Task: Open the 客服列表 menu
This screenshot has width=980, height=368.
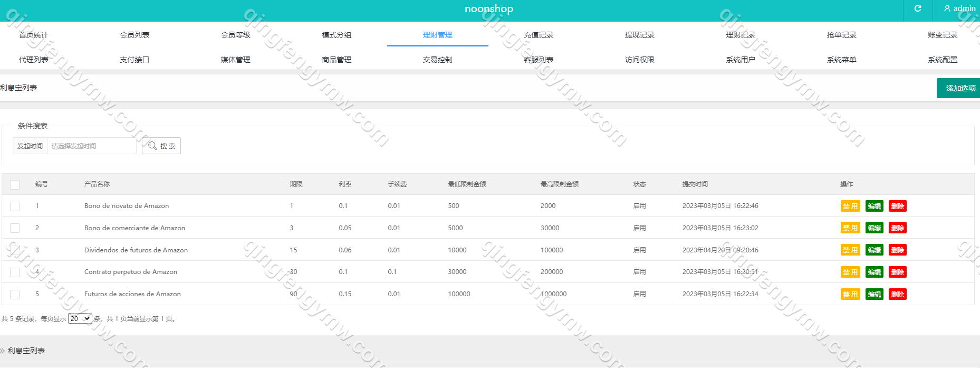Action: pos(539,60)
